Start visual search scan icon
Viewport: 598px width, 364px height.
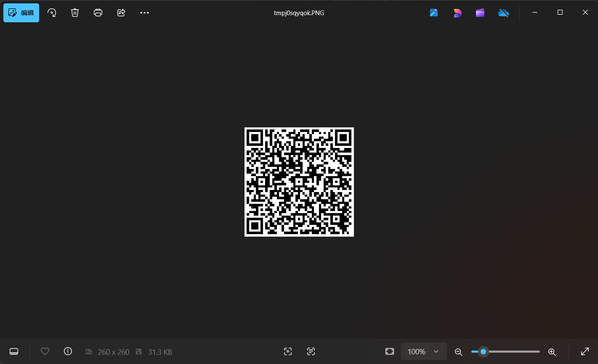point(288,351)
